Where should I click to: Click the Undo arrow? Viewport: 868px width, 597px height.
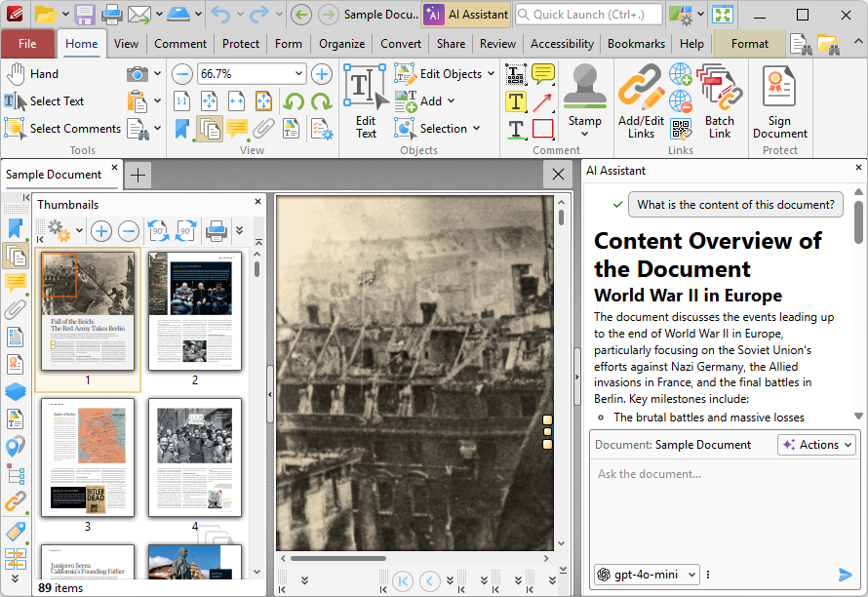point(220,15)
